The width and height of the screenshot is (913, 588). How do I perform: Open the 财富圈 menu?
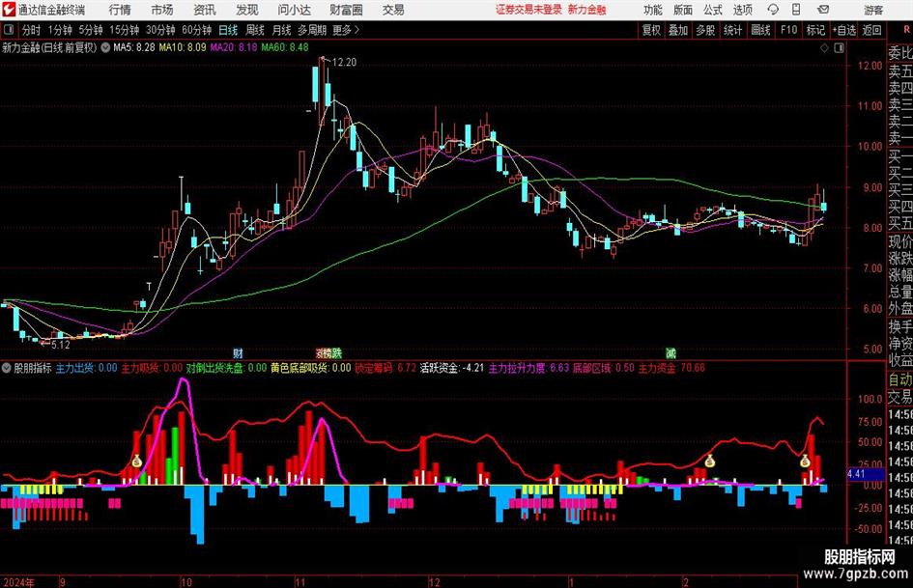pos(346,10)
